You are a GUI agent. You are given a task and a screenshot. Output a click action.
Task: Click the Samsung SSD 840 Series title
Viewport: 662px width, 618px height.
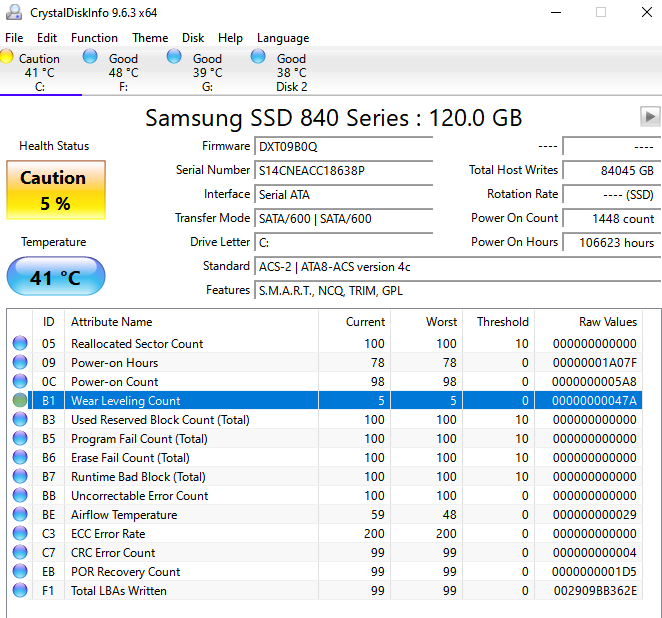334,117
